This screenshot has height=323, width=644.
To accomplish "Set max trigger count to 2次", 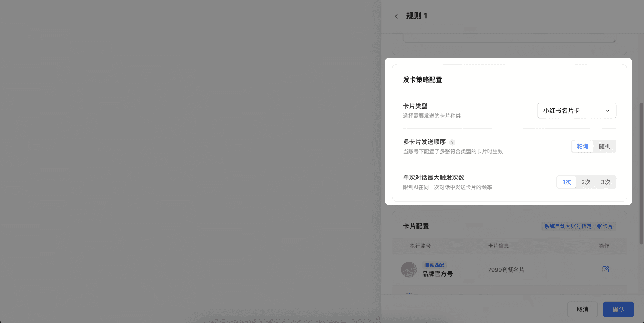I will click(x=586, y=182).
